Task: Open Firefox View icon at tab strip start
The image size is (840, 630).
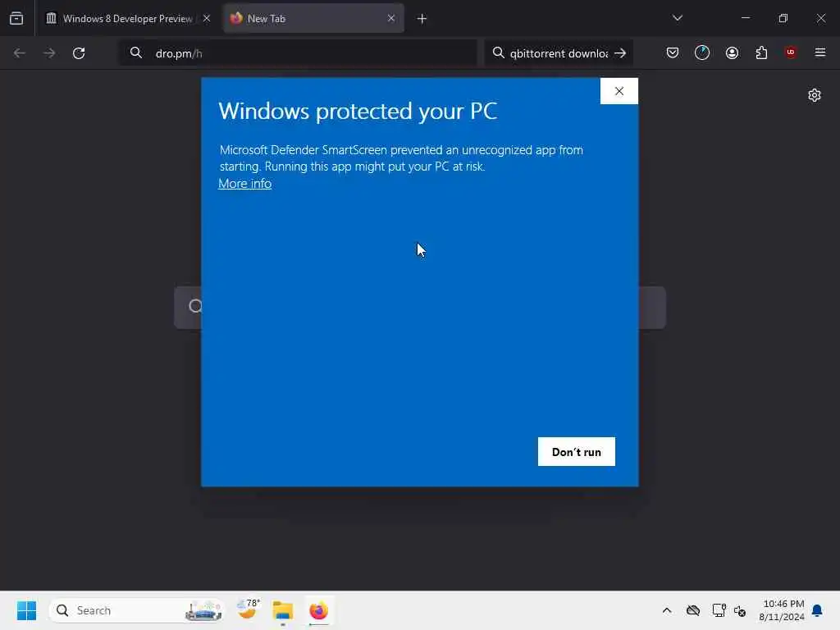Action: (16, 18)
